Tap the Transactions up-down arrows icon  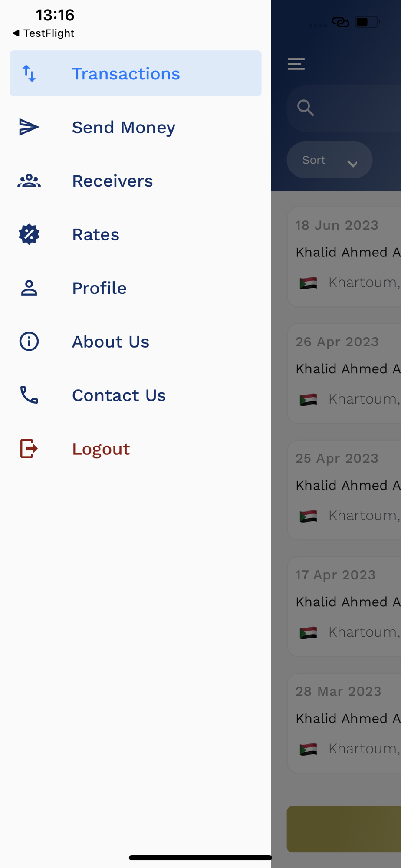tap(29, 73)
